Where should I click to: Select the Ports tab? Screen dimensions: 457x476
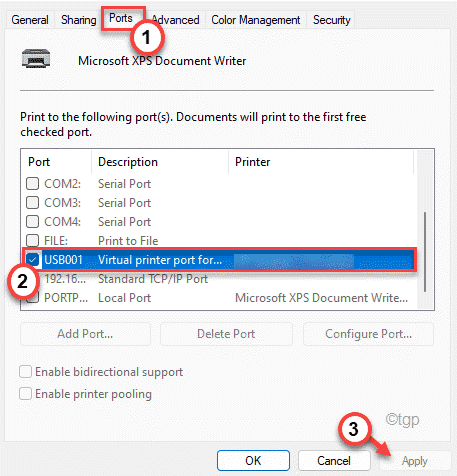click(121, 18)
